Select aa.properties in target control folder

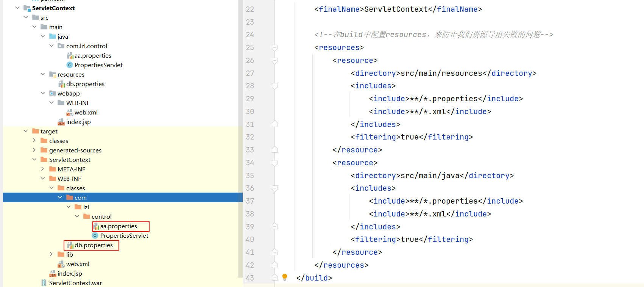[119, 226]
